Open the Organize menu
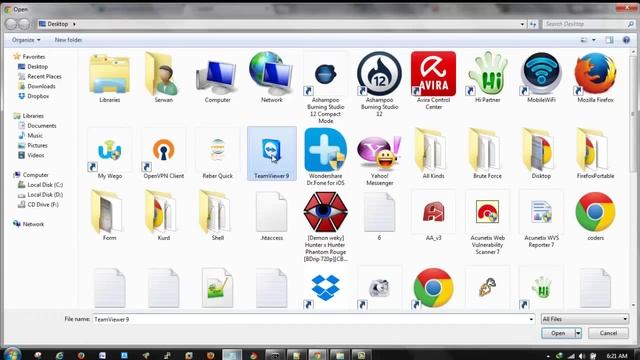Image resolution: width=640 pixels, height=360 pixels. pyautogui.click(x=26, y=40)
